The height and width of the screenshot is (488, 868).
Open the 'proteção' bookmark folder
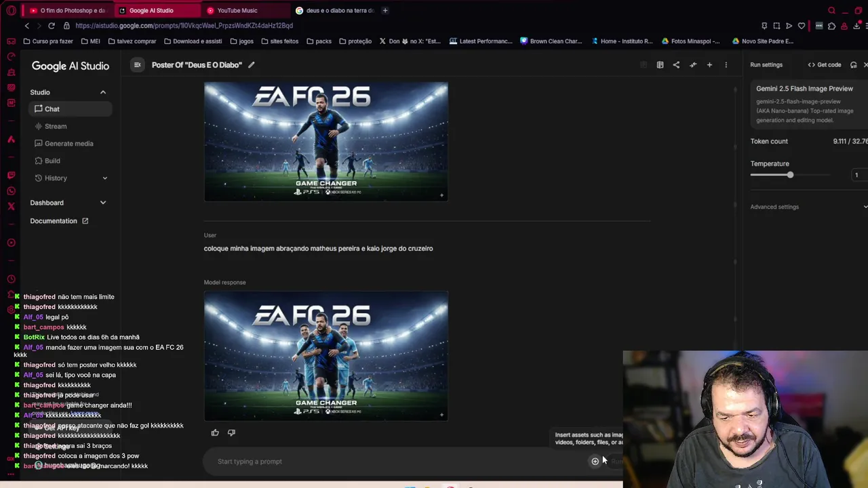pyautogui.click(x=355, y=41)
